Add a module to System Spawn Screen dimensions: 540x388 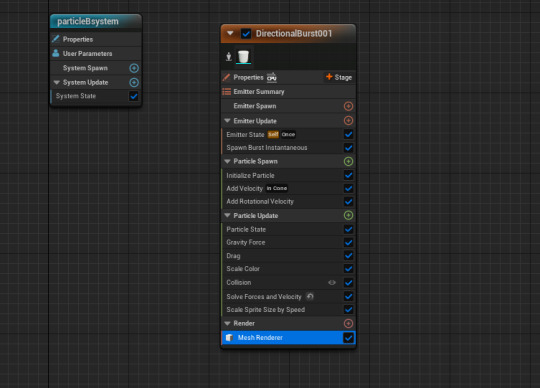coord(134,68)
